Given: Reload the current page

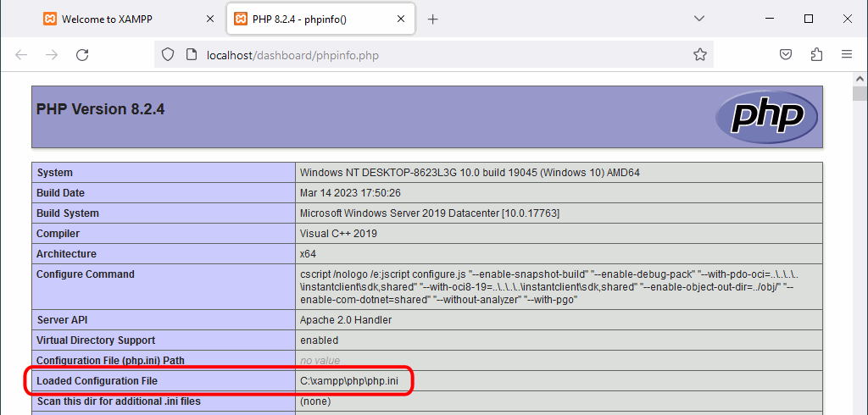Looking at the screenshot, I should coord(82,55).
